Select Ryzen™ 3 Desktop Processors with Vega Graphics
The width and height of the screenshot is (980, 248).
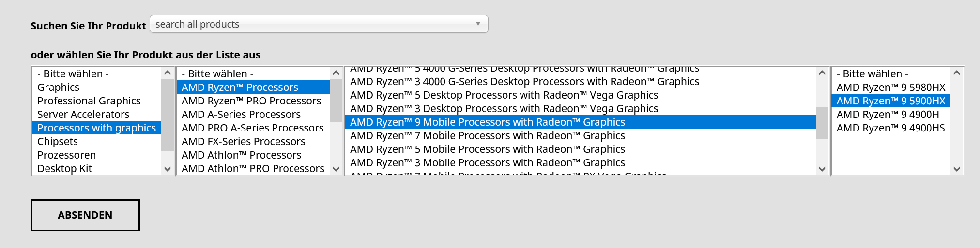pos(581,108)
